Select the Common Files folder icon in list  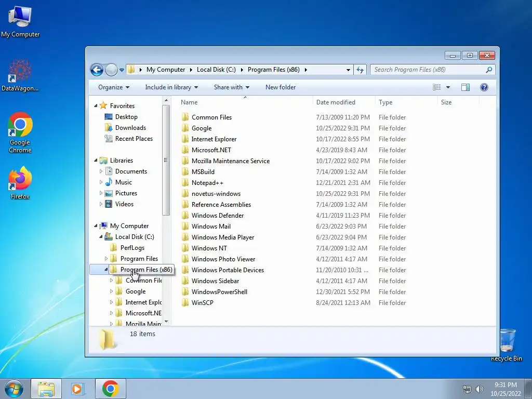point(185,117)
